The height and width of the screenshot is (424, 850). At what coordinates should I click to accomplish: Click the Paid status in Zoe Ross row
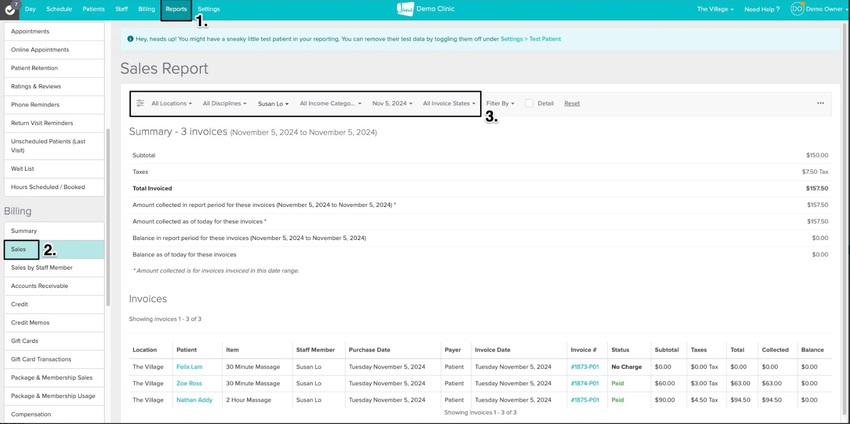[617, 383]
